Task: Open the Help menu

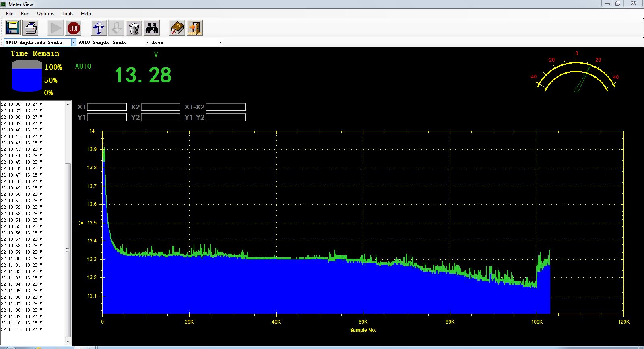Action: click(86, 14)
